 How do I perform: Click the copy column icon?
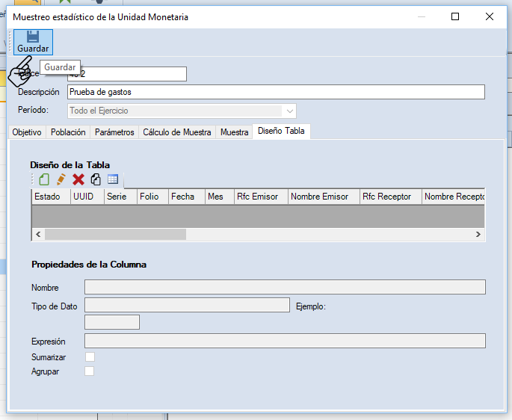pyautogui.click(x=96, y=179)
